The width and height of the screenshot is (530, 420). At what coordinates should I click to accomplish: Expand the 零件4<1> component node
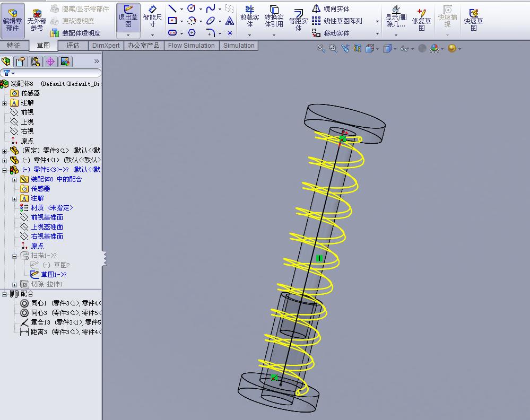click(4, 161)
